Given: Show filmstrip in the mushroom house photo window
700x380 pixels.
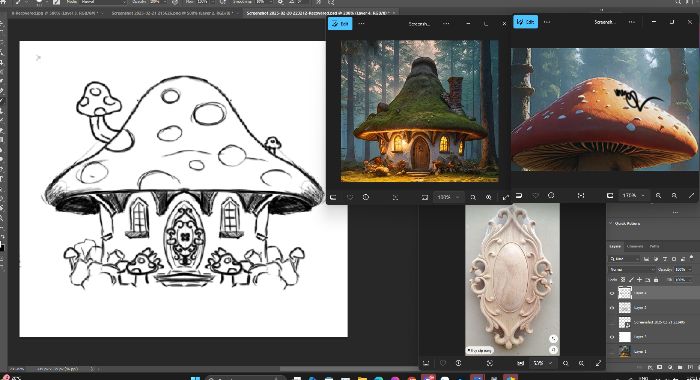Looking at the screenshot, I should click(333, 197).
